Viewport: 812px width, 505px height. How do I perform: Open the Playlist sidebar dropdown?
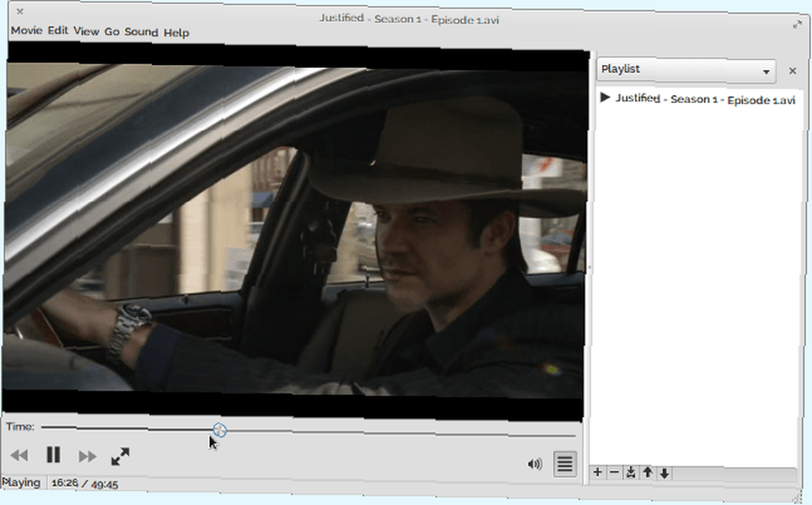pyautogui.click(x=686, y=70)
